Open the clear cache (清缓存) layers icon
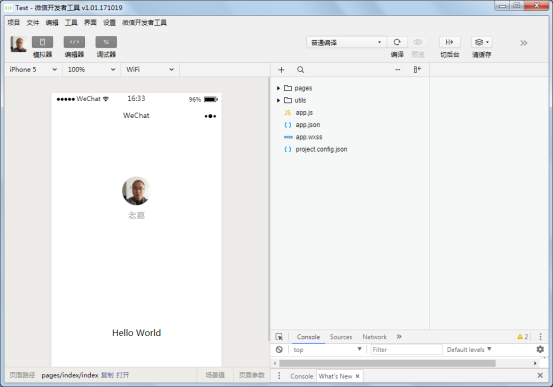 (x=481, y=42)
